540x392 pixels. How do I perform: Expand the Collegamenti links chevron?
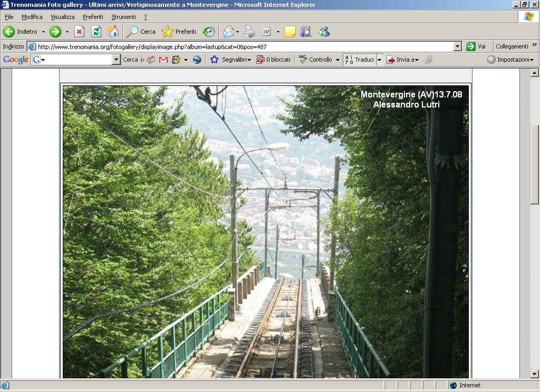(535, 45)
